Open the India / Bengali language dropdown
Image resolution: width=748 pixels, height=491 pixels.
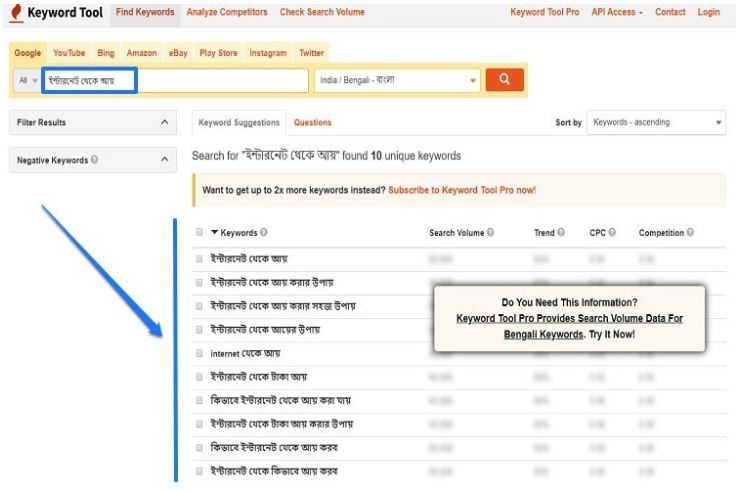coord(397,80)
